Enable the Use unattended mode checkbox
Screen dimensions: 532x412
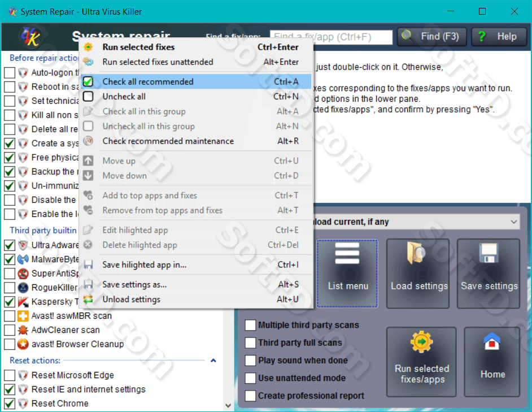(250, 378)
